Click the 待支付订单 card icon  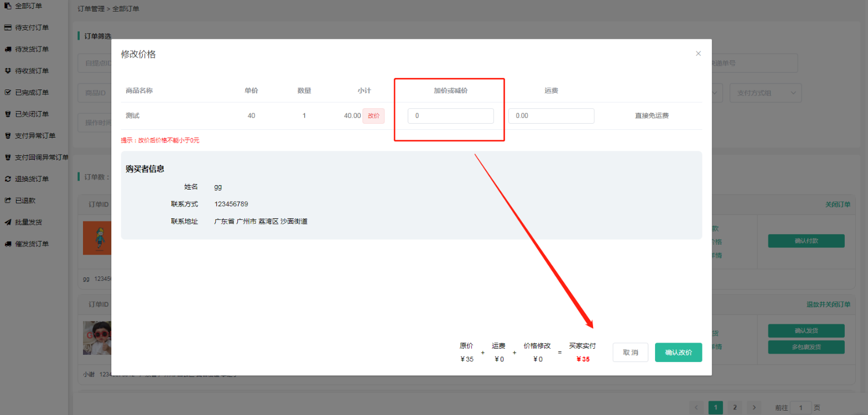8,27
